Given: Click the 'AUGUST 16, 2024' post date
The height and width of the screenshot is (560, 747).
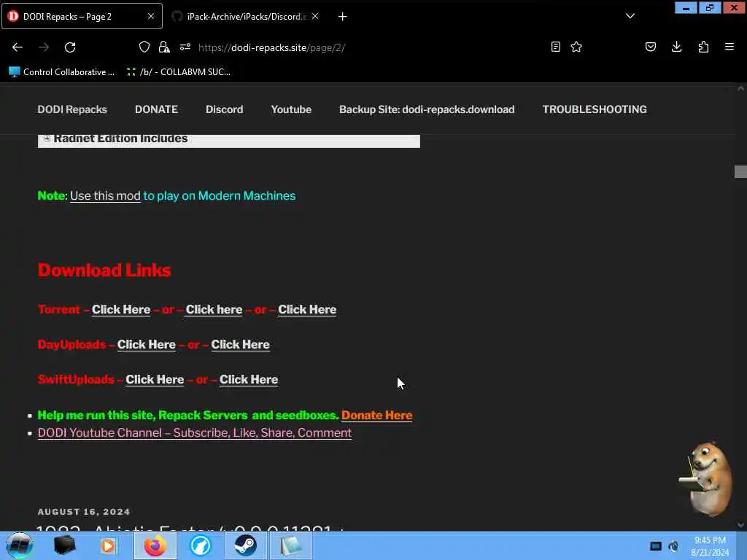Looking at the screenshot, I should (x=84, y=512).
